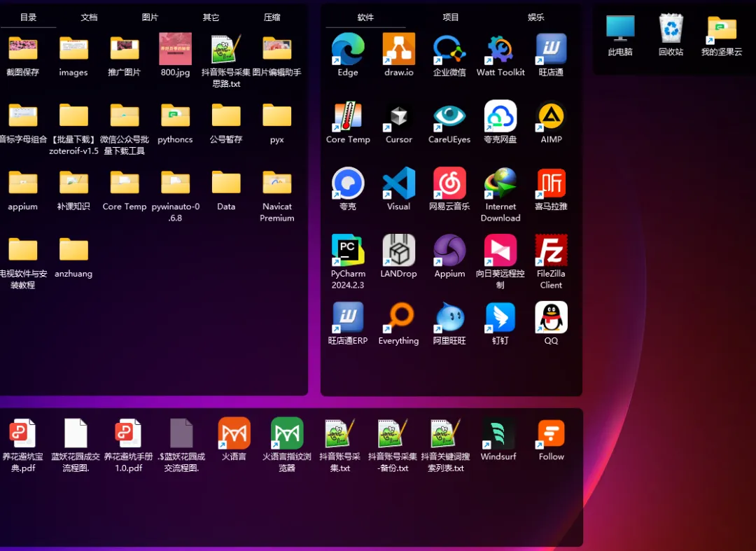Launch the Windsurf shortcut
The image size is (756, 551).
(498, 433)
